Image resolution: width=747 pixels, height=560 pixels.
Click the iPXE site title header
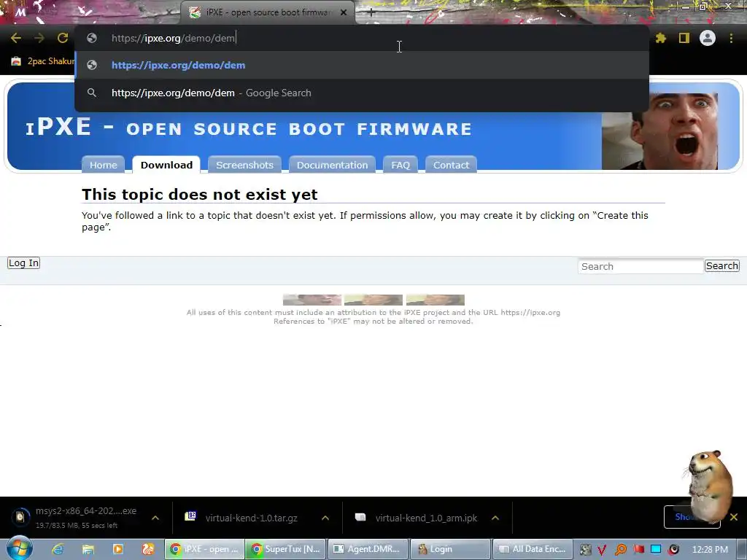[x=249, y=128]
